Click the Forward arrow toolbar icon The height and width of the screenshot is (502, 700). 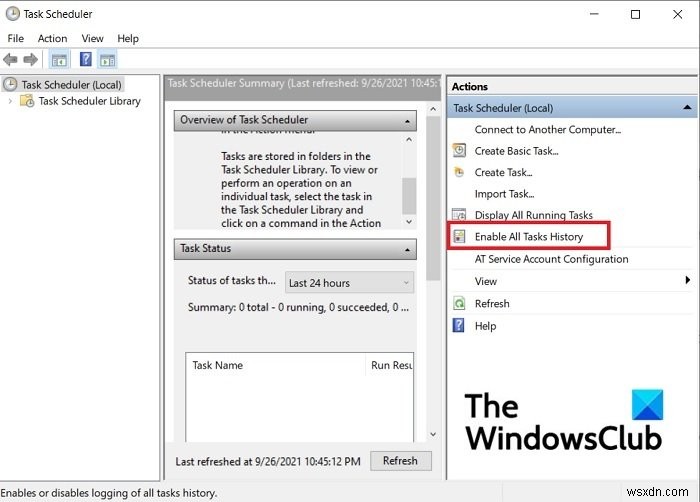(30, 59)
